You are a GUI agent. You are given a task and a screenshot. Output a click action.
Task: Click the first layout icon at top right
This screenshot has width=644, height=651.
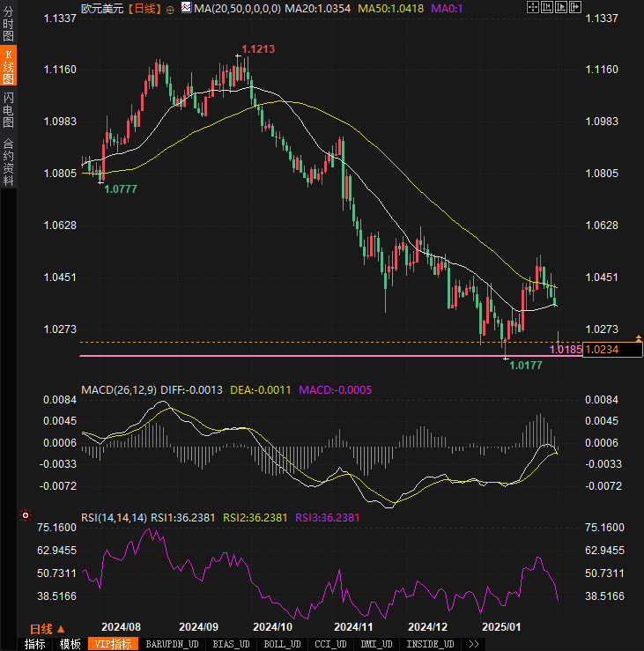tap(532, 8)
